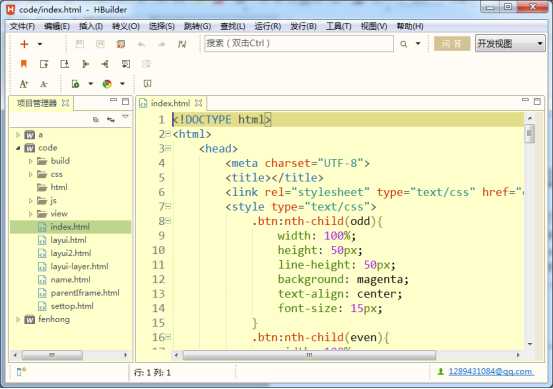Click the tan button left of 开发视图
The width and height of the screenshot is (553, 389).
click(452, 44)
